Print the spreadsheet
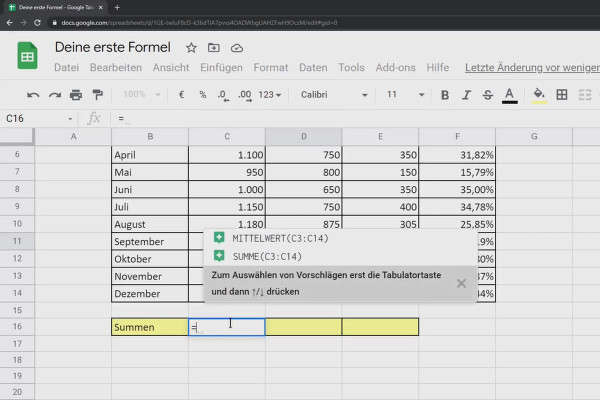Viewport: 600px width, 400px height. (76, 95)
